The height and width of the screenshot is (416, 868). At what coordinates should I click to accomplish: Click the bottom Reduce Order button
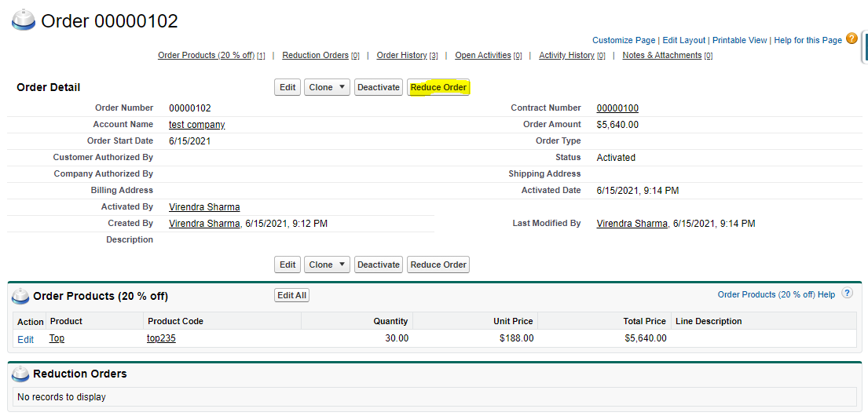coord(438,265)
